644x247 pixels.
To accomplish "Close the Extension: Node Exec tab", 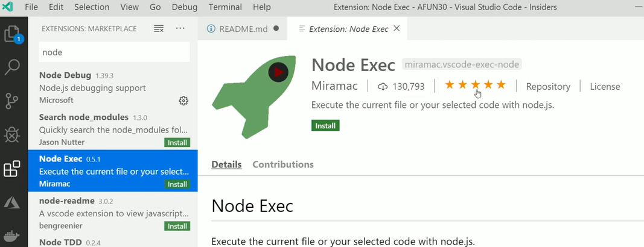I will [397, 28].
